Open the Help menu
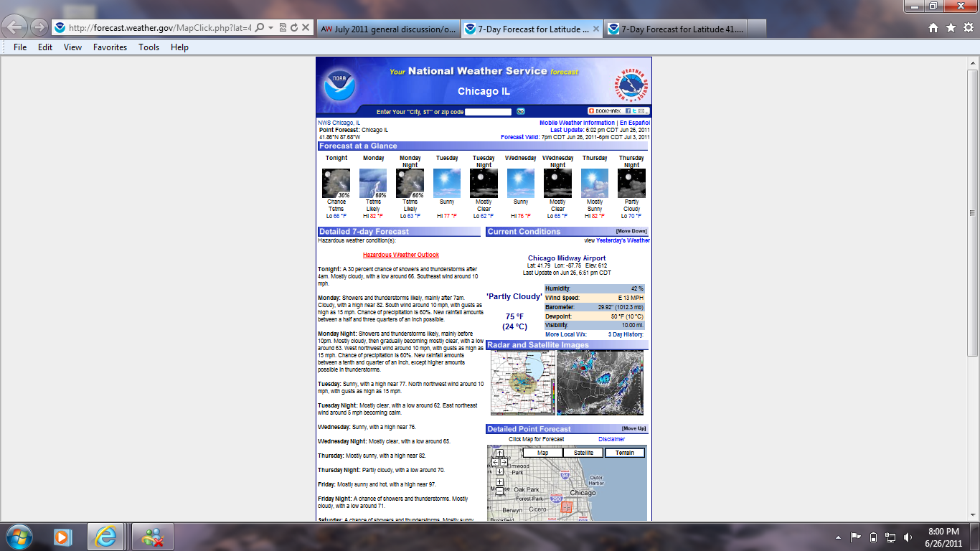This screenshot has width=980, height=551. 179,47
